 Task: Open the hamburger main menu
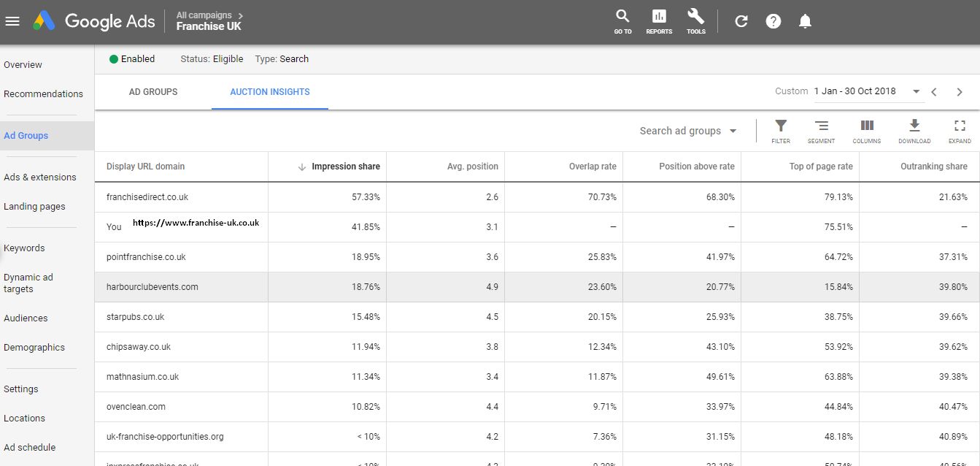(12, 21)
